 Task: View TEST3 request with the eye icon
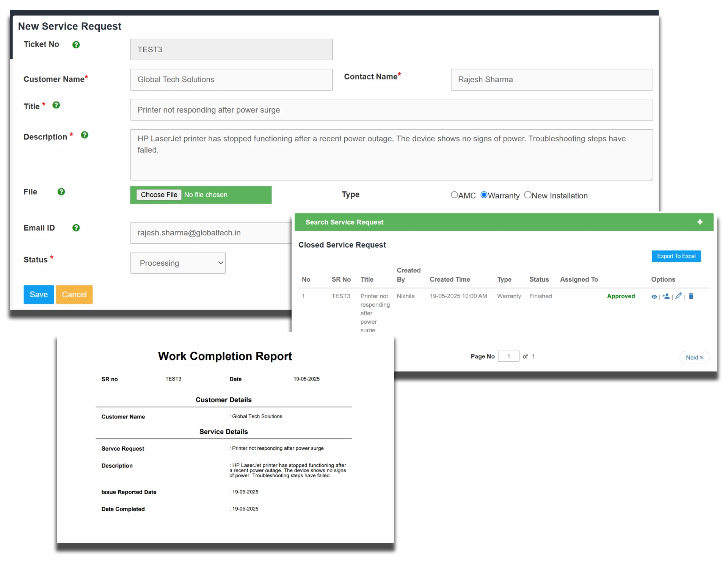[x=654, y=297]
